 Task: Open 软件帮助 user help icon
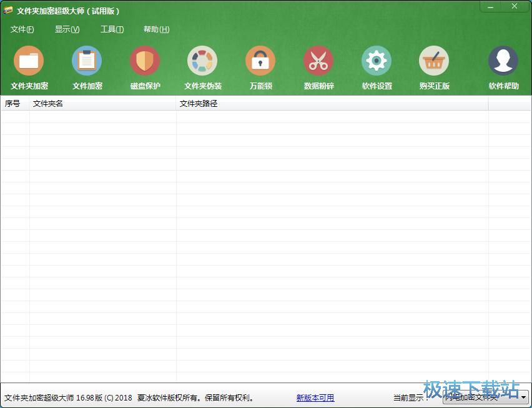point(503,67)
